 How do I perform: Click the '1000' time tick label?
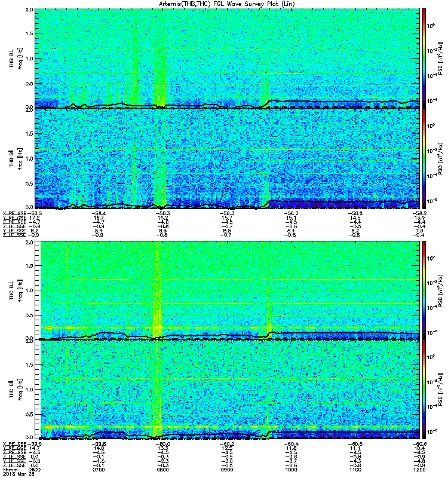click(x=291, y=470)
